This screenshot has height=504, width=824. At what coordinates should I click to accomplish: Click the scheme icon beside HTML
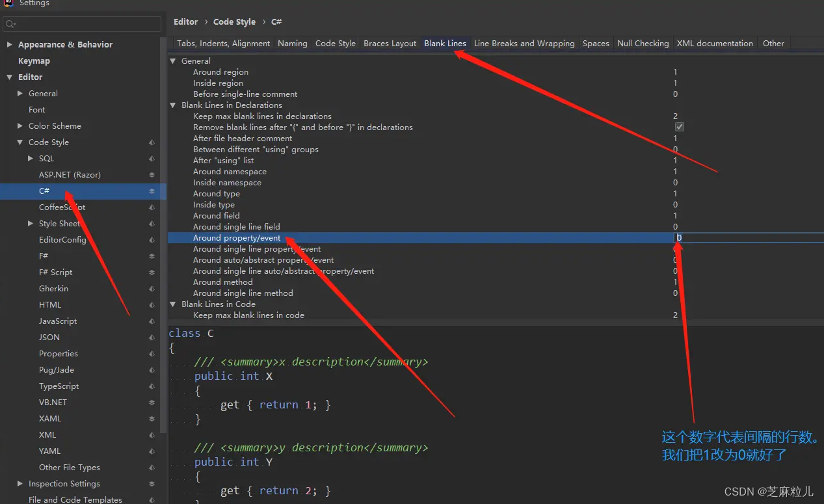point(152,304)
